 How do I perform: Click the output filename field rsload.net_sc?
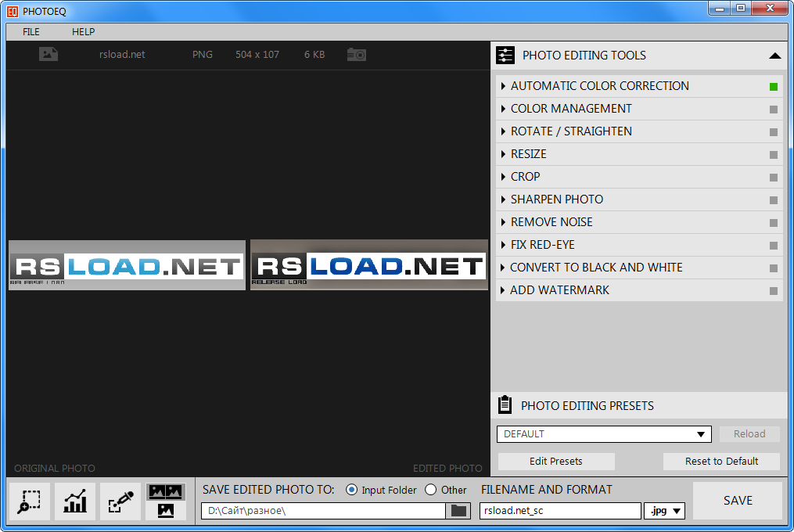coord(560,511)
